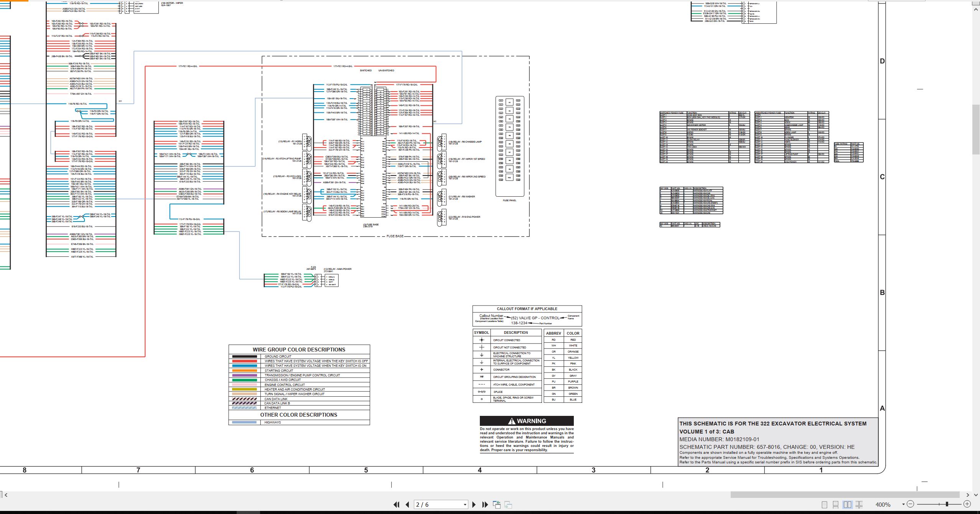Click the 'OTHER COLOR DESCRIPTIONS' heading
Viewport: 980px width, 514px height.
pos(299,415)
